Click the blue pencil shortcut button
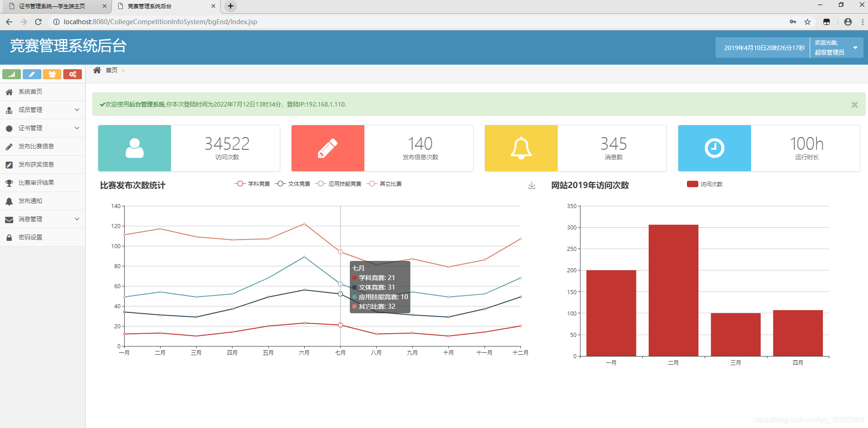868x428 pixels. (32, 74)
